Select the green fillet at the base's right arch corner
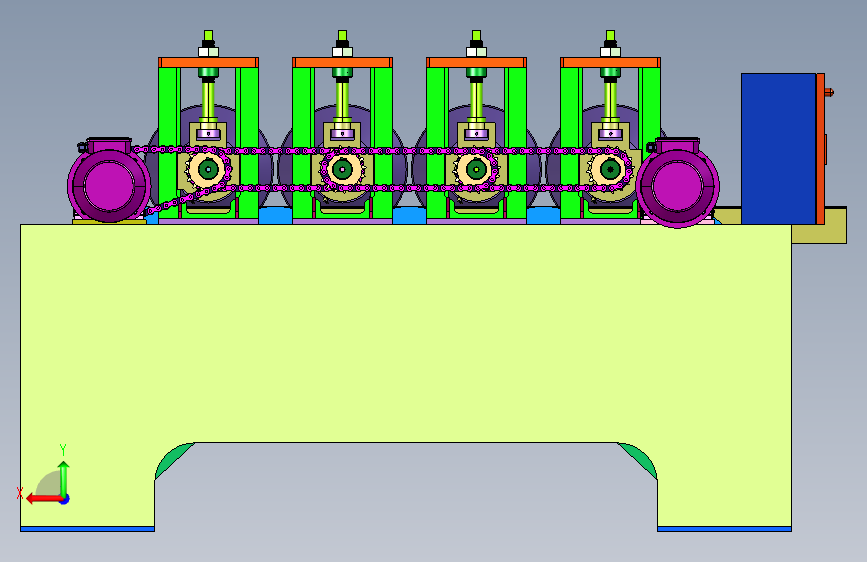The height and width of the screenshot is (562, 867). point(639,459)
